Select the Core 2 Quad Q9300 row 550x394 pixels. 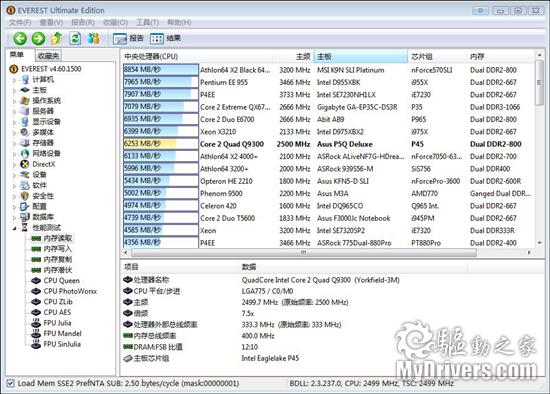(328, 144)
